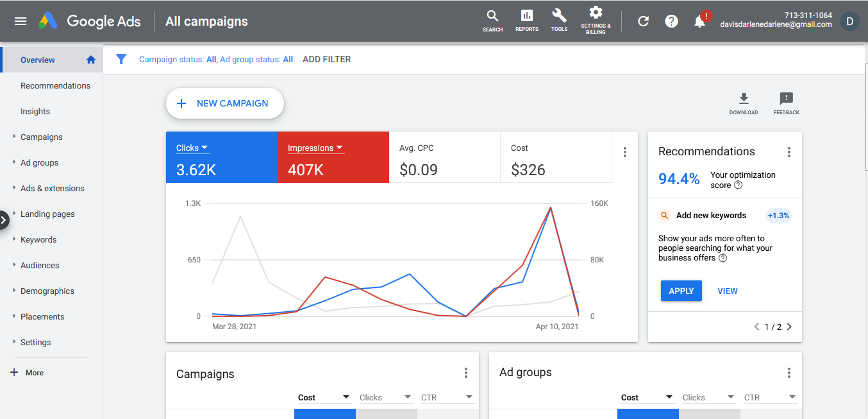Click the NEW CAMPAIGN button
The image size is (868, 419).
pyautogui.click(x=225, y=103)
